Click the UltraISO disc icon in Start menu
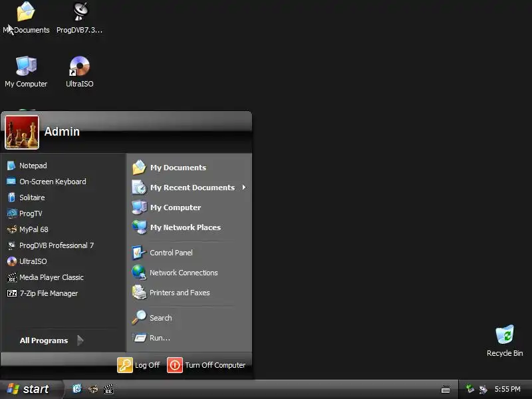The height and width of the screenshot is (399, 532). point(11,261)
